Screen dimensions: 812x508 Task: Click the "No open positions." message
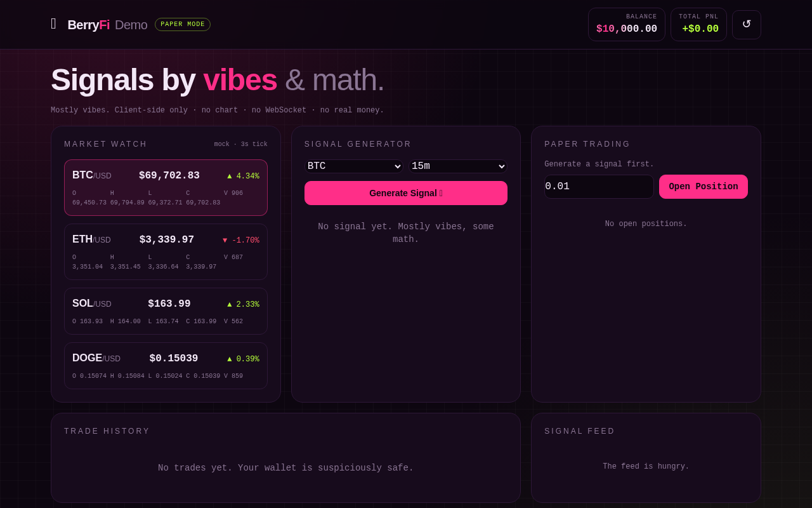pyautogui.click(x=646, y=224)
